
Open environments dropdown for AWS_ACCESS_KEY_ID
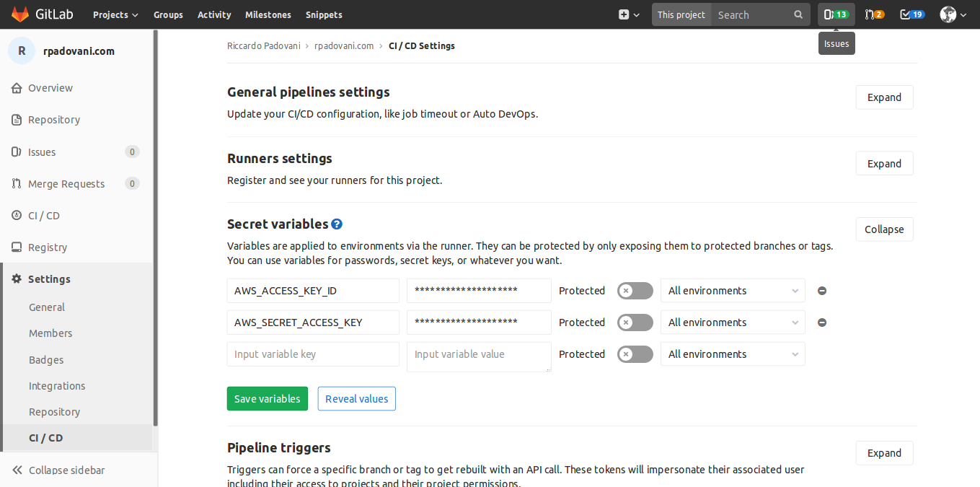[x=732, y=291]
